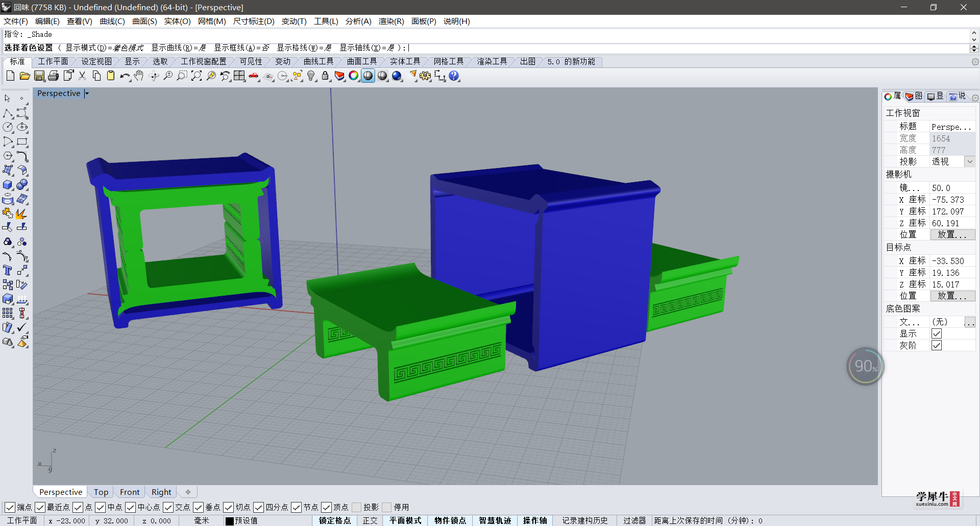The image size is (980, 526).
Task: Open the 投影 projection dropdown
Action: click(x=970, y=161)
